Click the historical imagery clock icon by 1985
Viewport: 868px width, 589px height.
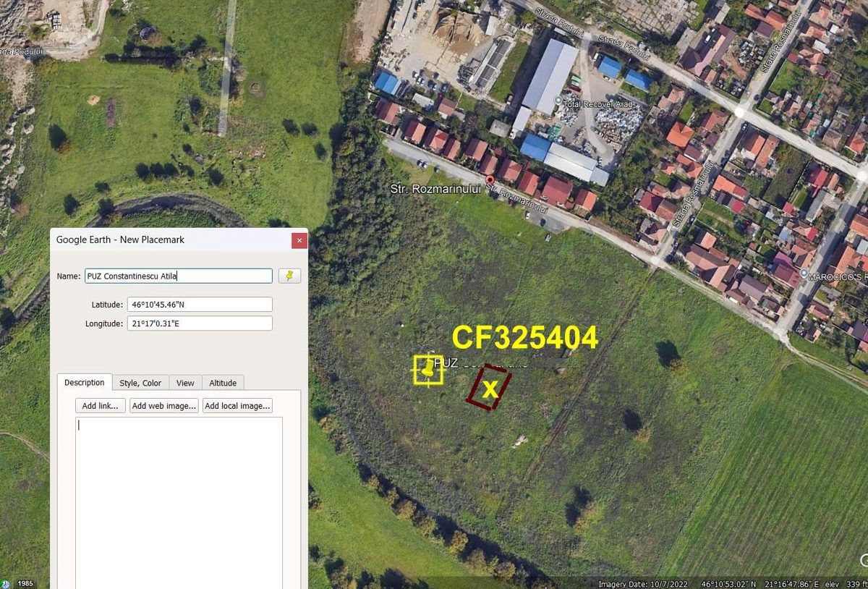6,583
